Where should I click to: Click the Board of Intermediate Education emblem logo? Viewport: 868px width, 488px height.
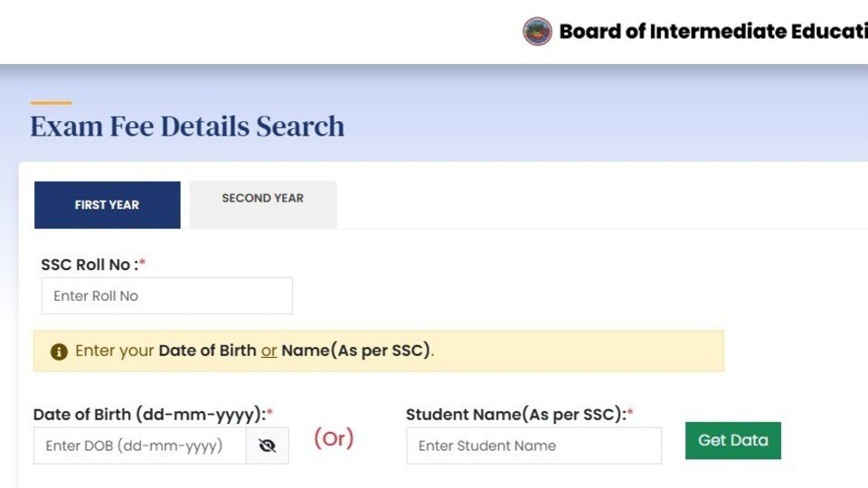[537, 31]
